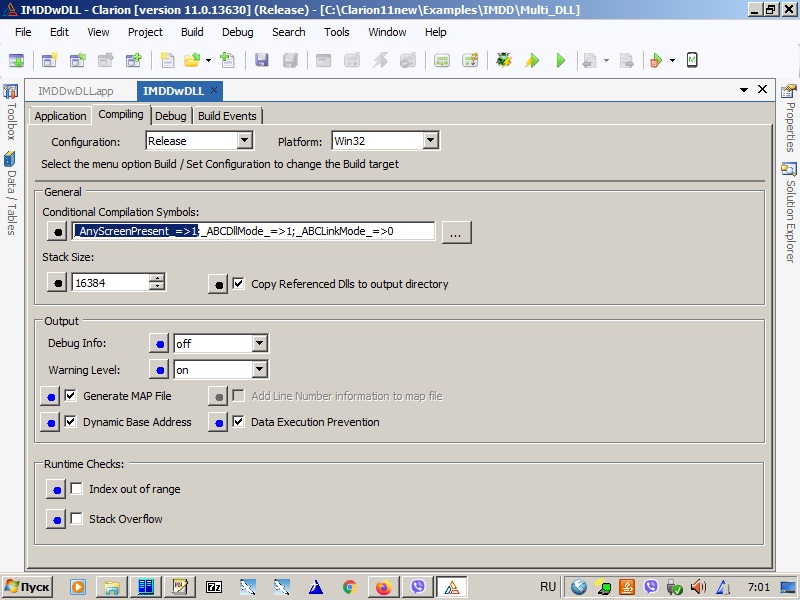Click the Save file toolbar icon
Viewport: 800px width, 600px height.
(262, 60)
